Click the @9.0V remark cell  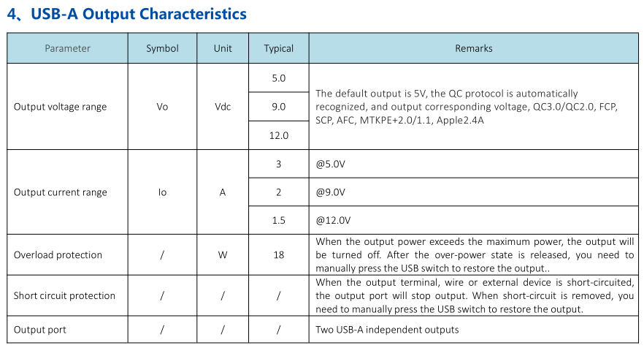(474, 192)
